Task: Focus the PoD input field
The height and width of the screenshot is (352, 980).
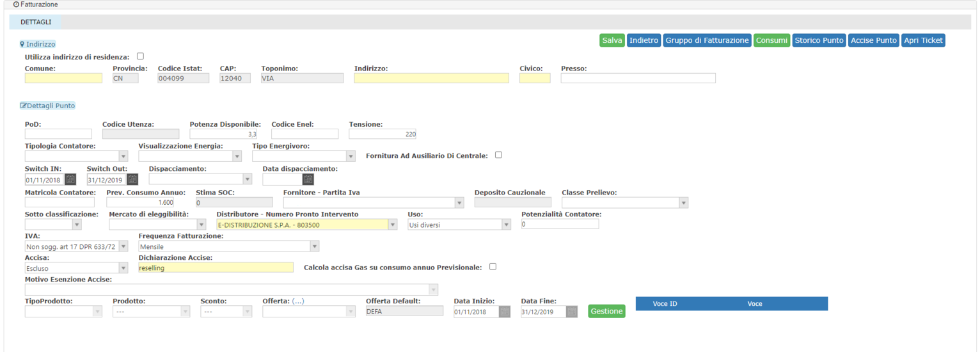Action: pyautogui.click(x=58, y=134)
